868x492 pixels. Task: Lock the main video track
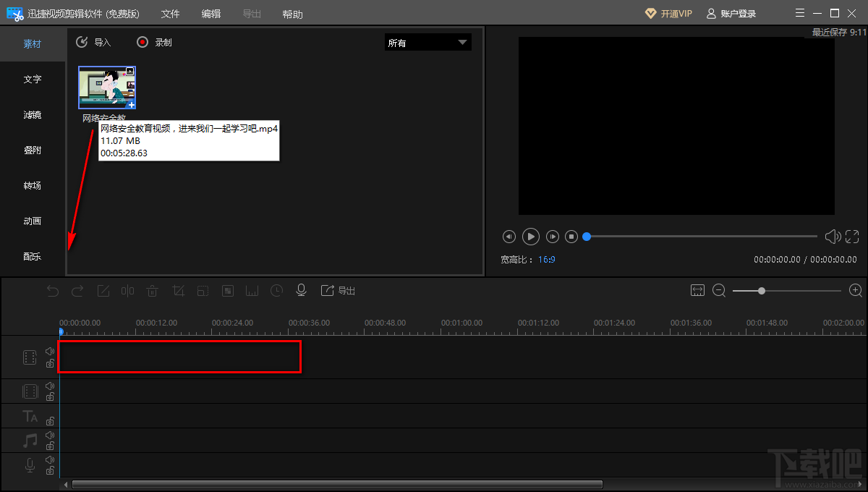[x=50, y=363]
